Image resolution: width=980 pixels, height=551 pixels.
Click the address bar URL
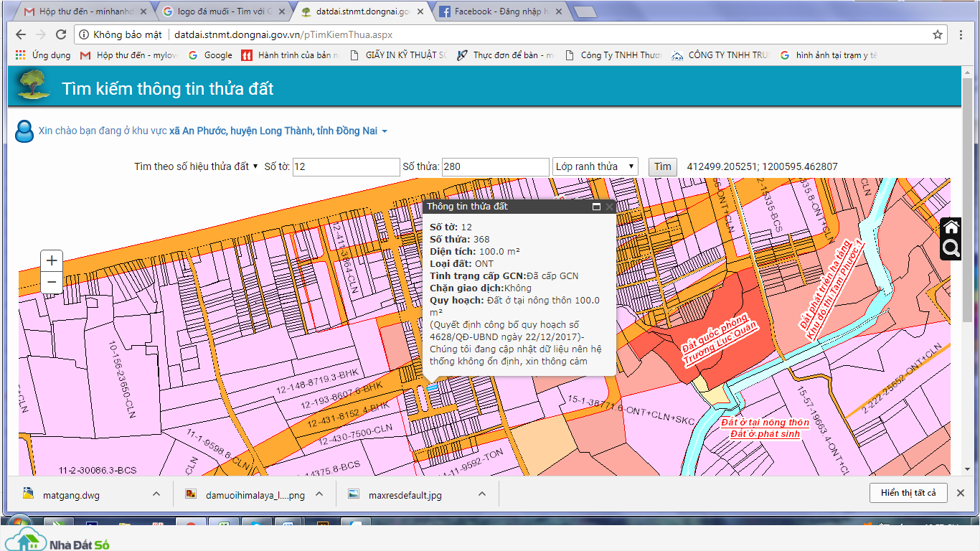coord(283,34)
